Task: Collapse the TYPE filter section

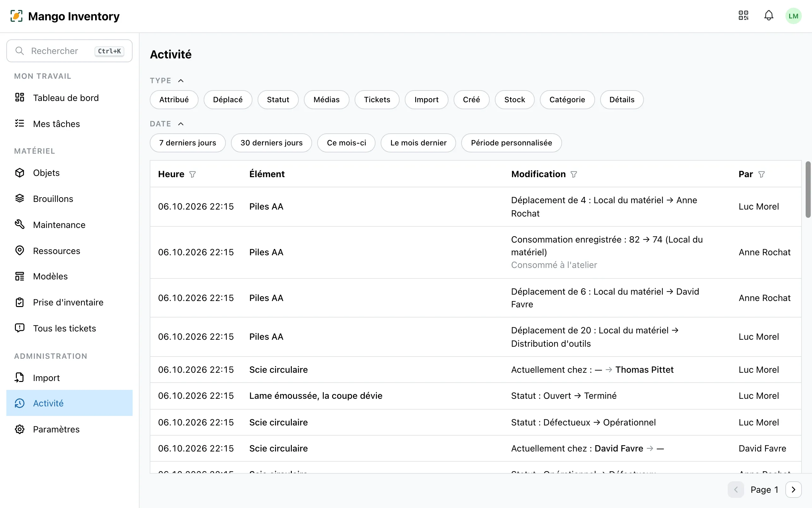Action: pos(167,81)
